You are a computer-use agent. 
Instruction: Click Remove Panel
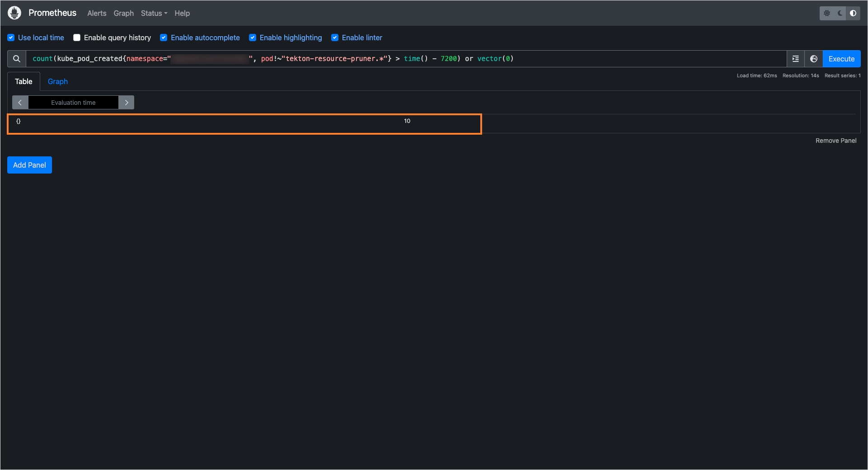click(x=836, y=141)
